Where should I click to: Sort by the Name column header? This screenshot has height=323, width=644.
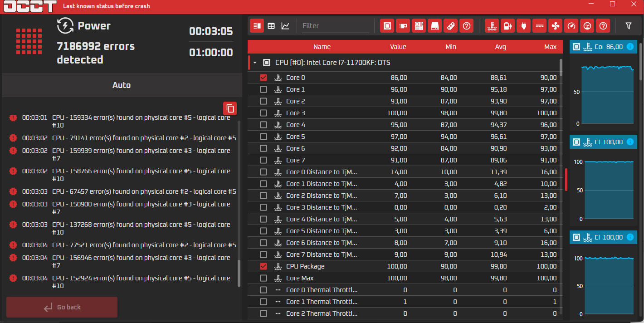[322, 47]
